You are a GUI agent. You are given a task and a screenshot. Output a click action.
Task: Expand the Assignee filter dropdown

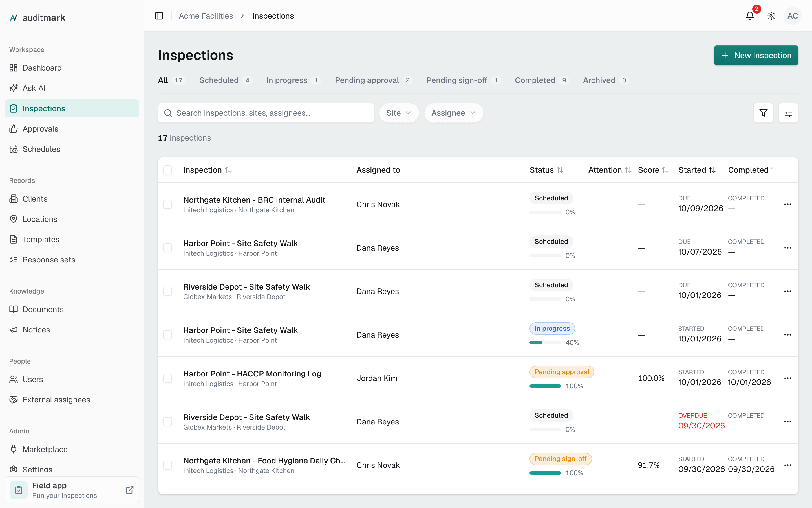[x=453, y=113]
